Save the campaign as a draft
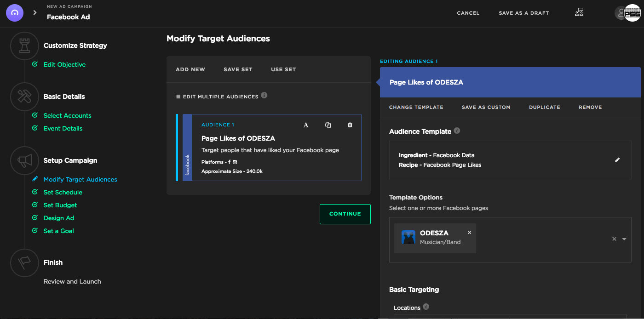The image size is (644, 319). [x=524, y=13]
